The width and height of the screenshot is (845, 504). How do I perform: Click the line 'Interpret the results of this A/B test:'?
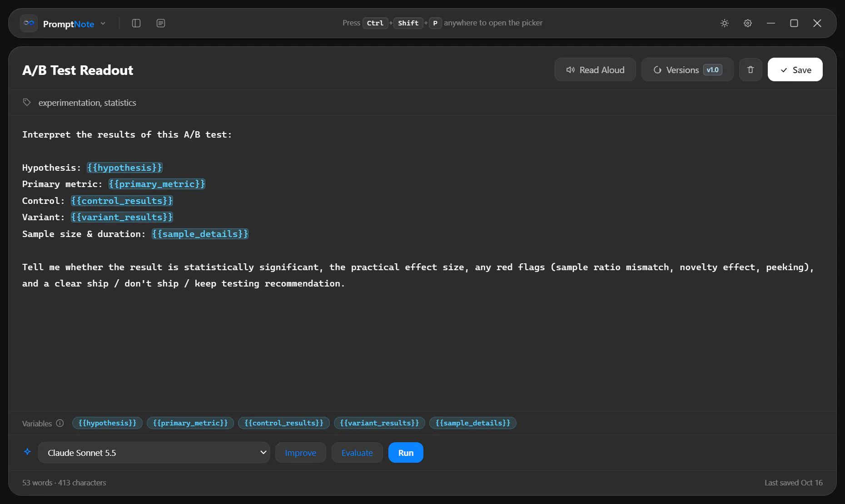(x=127, y=135)
